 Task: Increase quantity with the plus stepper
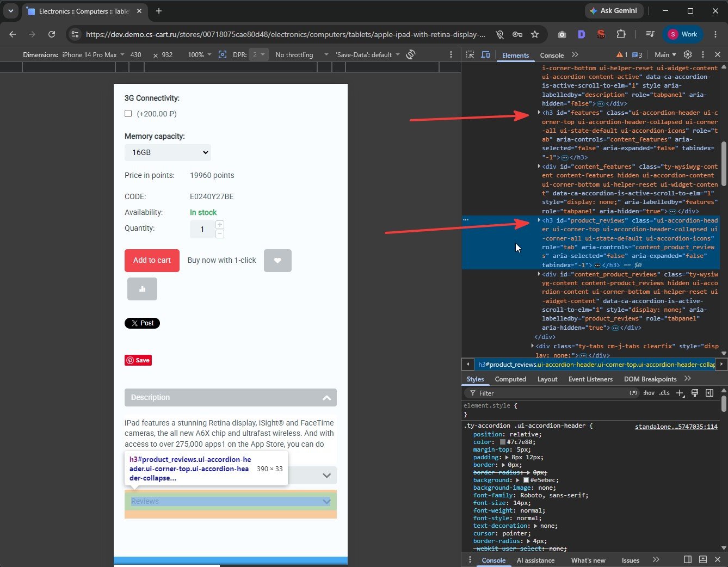pyautogui.click(x=220, y=225)
